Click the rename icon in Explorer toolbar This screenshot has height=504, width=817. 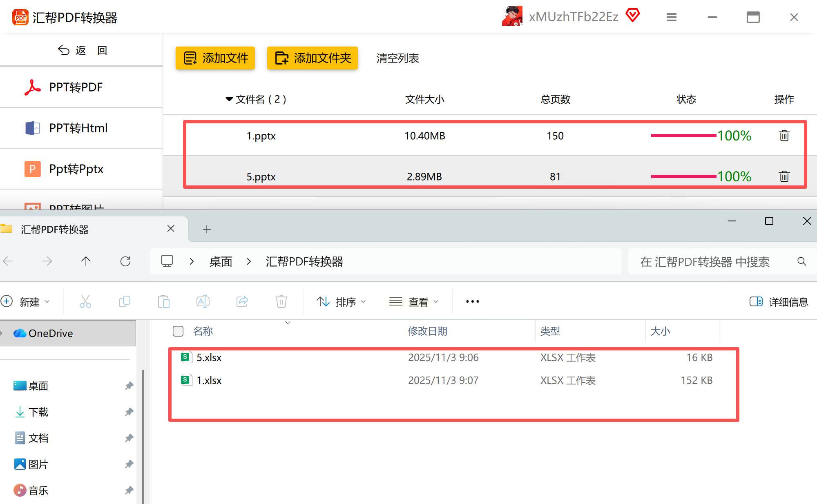pos(203,301)
